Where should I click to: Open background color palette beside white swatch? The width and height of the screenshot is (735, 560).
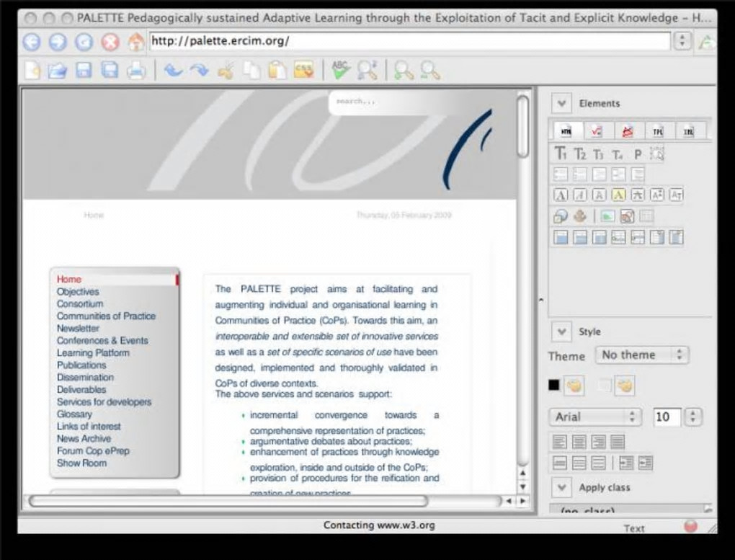click(x=624, y=386)
